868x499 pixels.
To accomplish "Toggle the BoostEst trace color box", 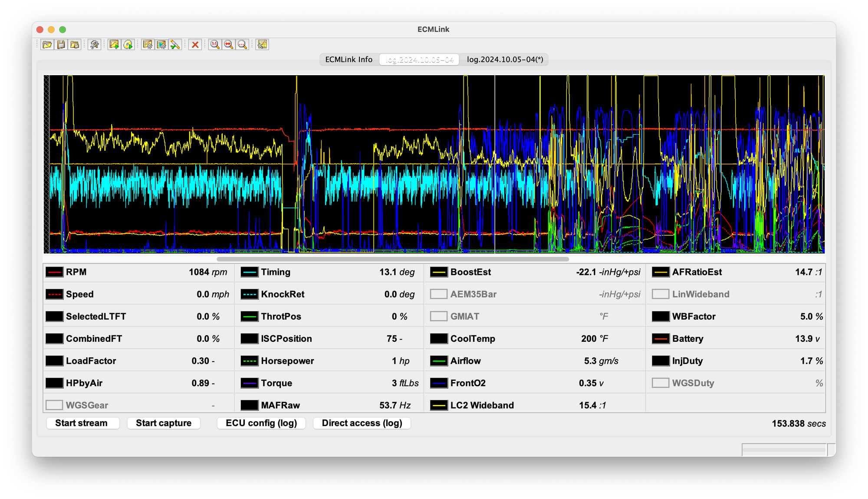I will [x=439, y=272].
